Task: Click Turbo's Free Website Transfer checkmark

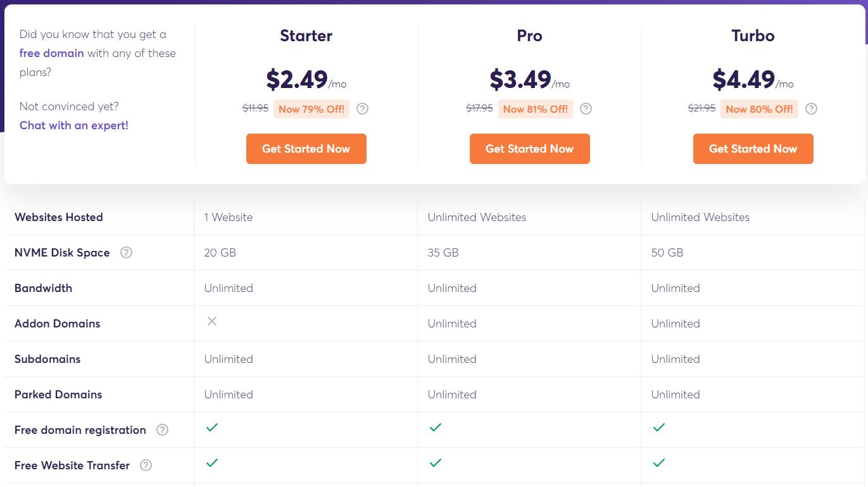Action: 659,463
